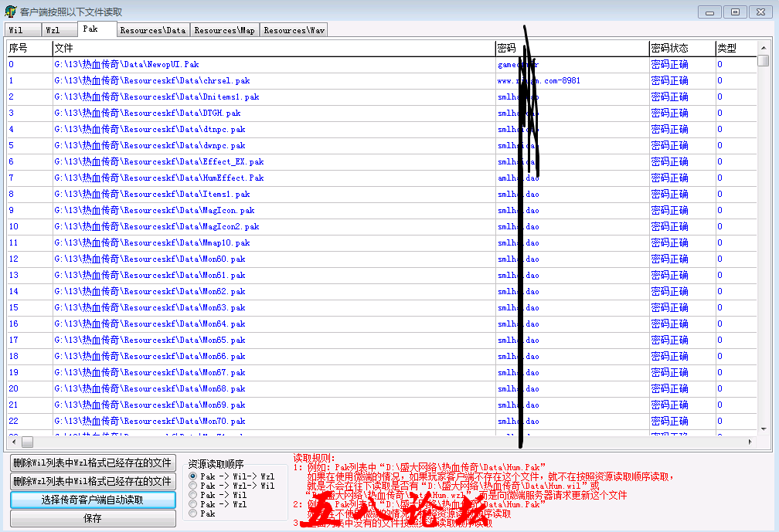Image resolution: width=779 pixels, height=532 pixels.
Task: Click the horizontal scrollbar thumb
Action: point(27,442)
